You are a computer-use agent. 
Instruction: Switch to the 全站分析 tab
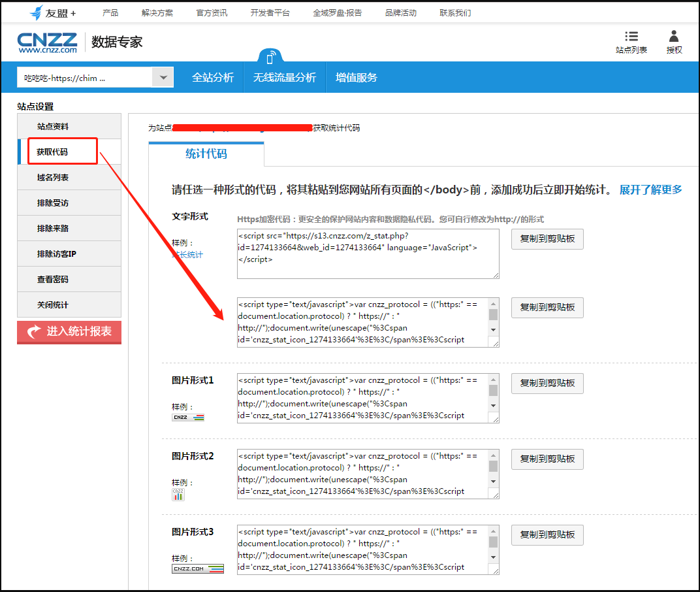213,78
